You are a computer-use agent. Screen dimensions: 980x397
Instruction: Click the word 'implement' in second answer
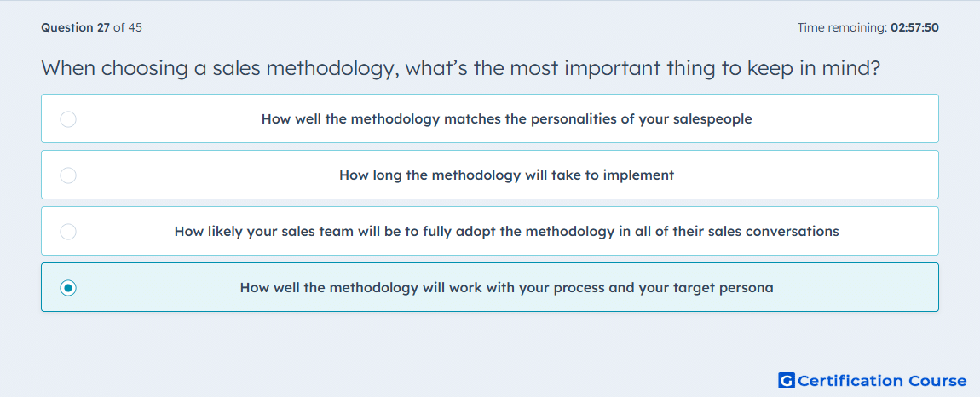point(638,175)
